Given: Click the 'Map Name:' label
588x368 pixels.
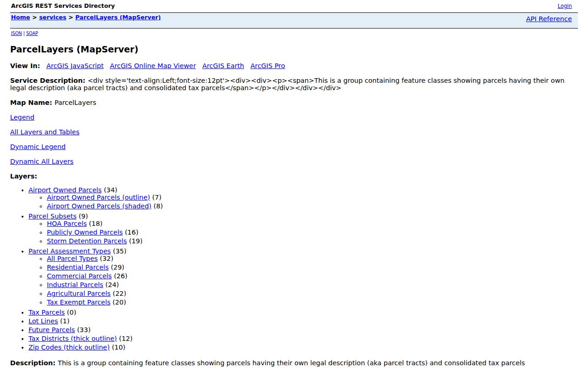Looking at the screenshot, I should pyautogui.click(x=31, y=103).
